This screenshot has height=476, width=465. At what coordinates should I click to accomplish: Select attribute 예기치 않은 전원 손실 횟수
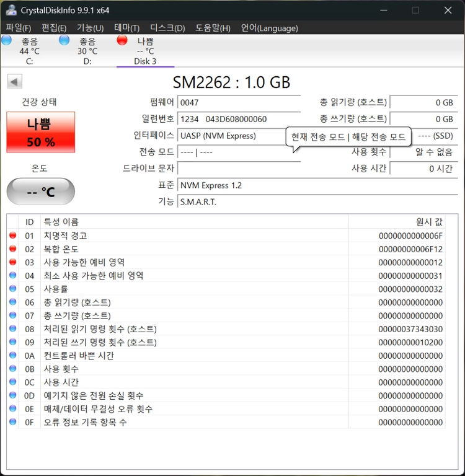pyautogui.click(x=93, y=395)
